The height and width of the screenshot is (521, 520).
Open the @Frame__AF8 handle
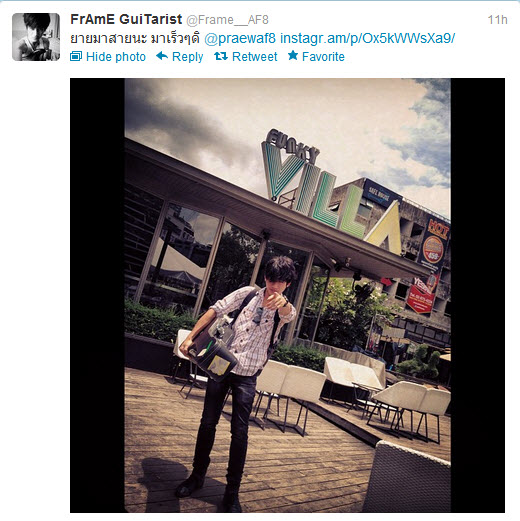pyautogui.click(x=227, y=20)
